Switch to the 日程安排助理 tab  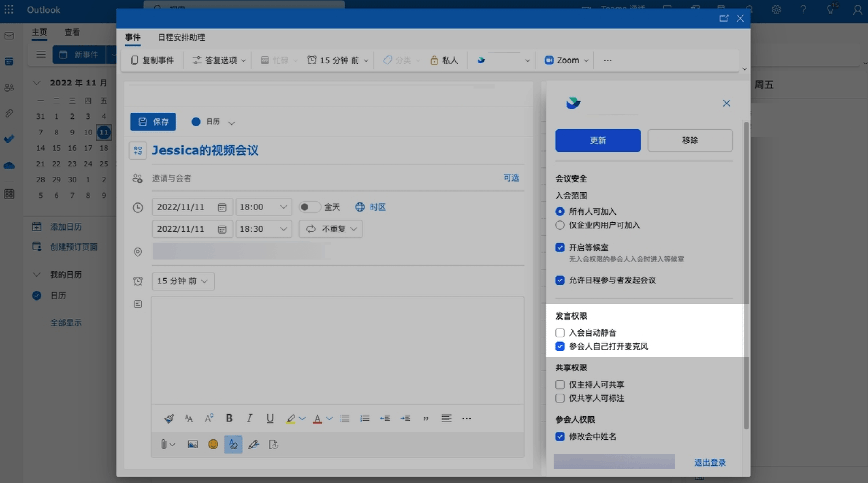pos(181,37)
